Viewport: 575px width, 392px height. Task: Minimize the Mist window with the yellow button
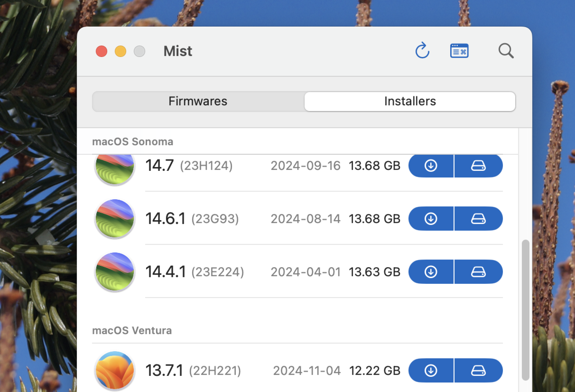coord(120,51)
